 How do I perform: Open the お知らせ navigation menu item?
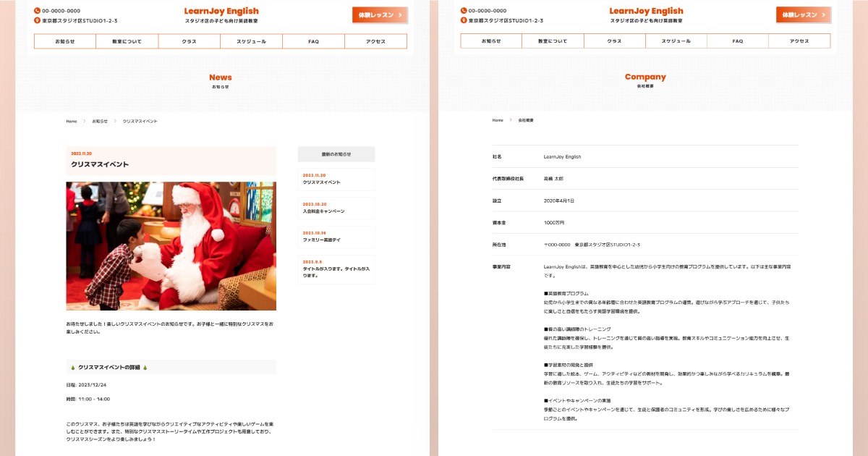coord(67,41)
